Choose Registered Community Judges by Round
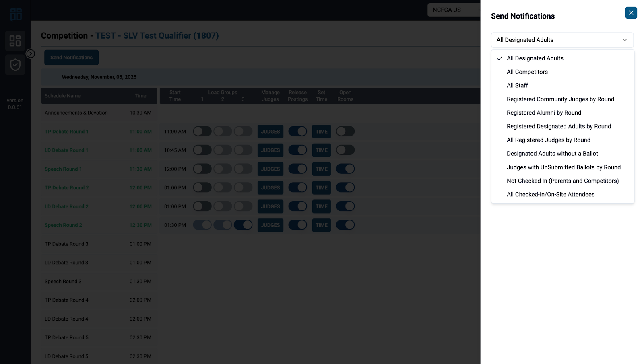Viewport: 644px width, 364px height. 560,99
